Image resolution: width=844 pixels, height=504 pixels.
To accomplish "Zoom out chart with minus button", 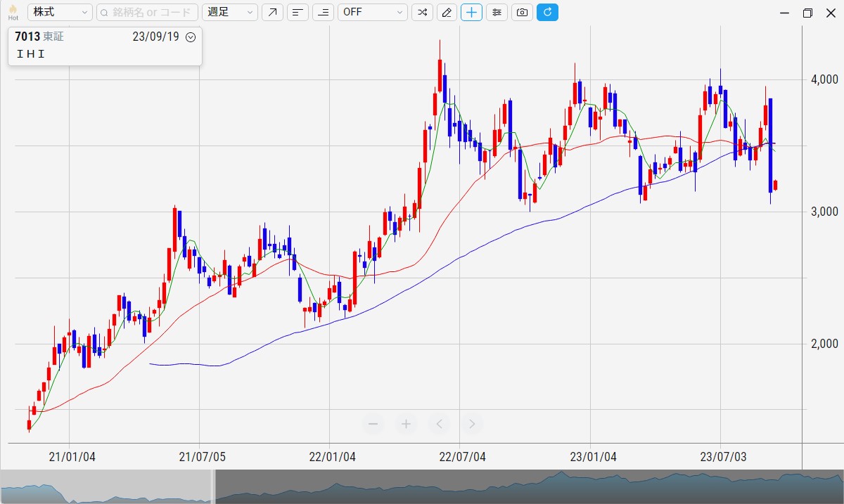I will click(x=373, y=423).
